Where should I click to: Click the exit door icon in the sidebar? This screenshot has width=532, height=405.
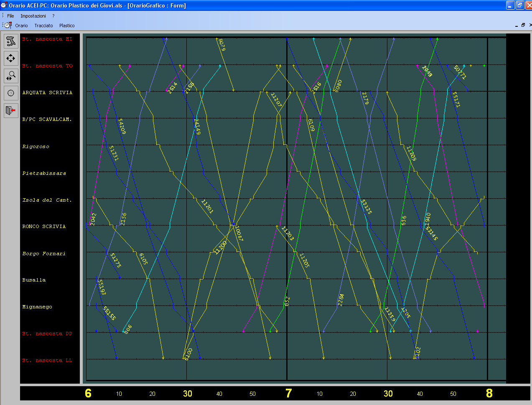[10, 110]
